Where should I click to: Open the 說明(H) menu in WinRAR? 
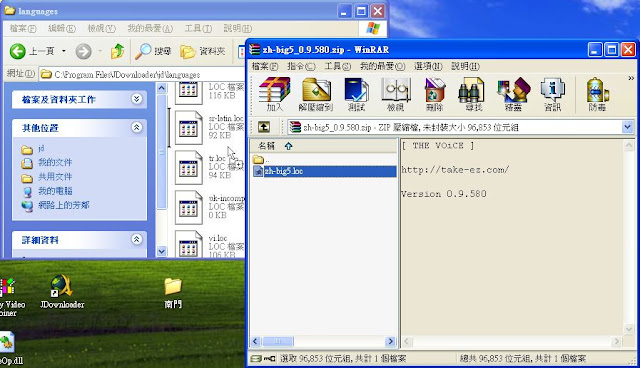click(x=465, y=66)
